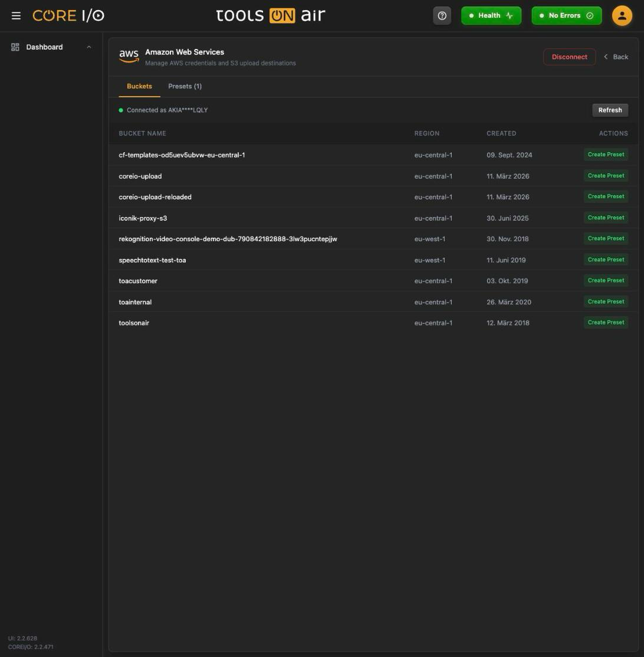Click date 03. Okt. 2019
Viewport: 644px width, 657px height.
click(507, 280)
